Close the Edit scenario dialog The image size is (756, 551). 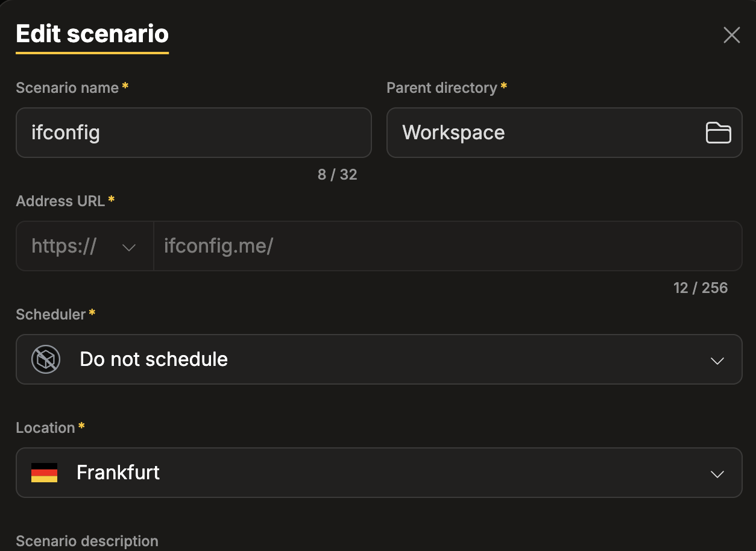(731, 35)
